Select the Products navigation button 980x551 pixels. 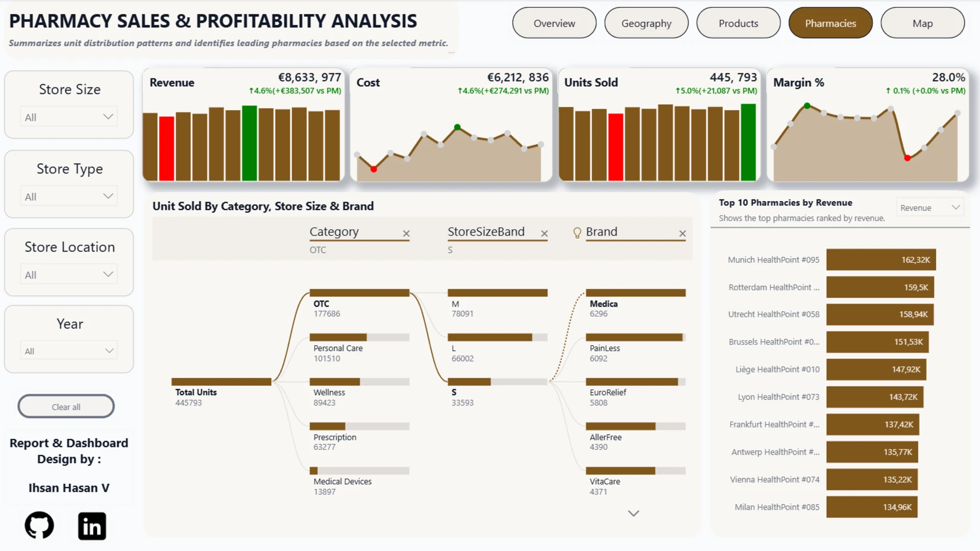(738, 23)
